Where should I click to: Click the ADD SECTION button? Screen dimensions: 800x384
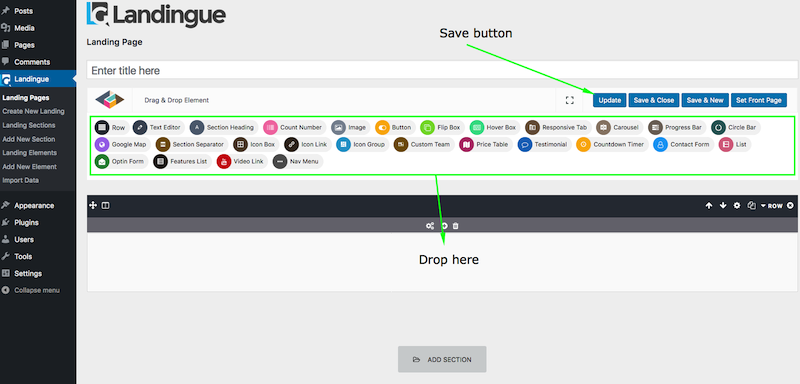pyautogui.click(x=442, y=360)
